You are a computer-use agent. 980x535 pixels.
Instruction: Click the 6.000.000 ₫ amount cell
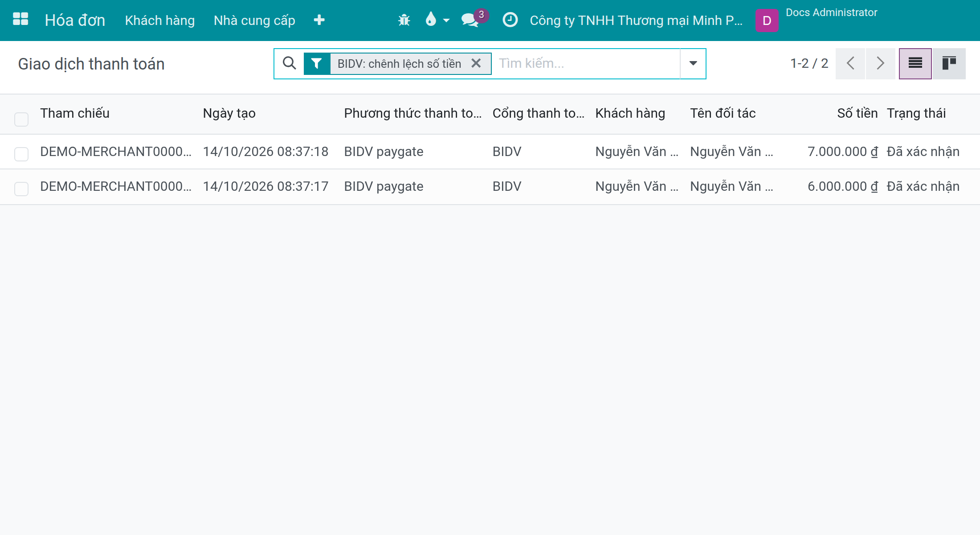843,186
